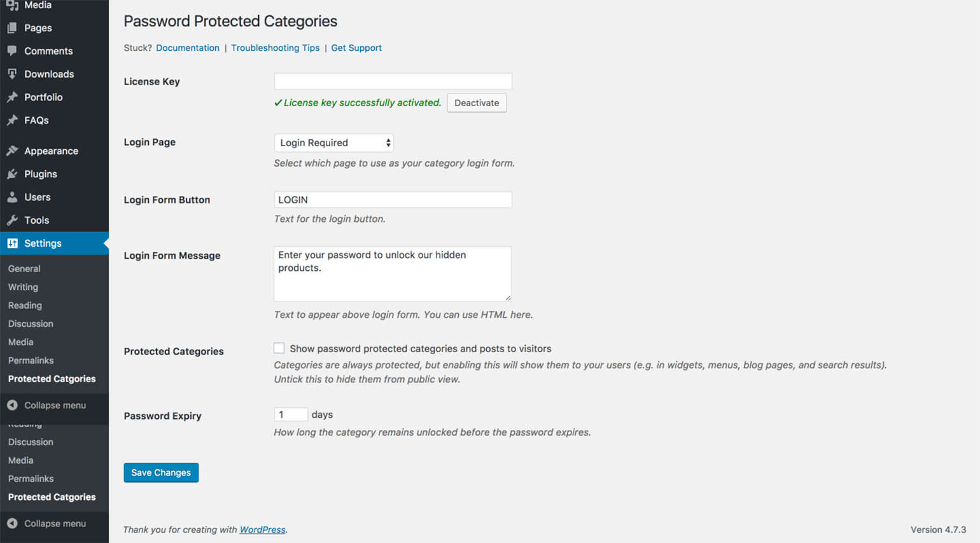The height and width of the screenshot is (543, 980).
Task: Open Portfolio using its pushpin icon
Action: tap(14, 97)
